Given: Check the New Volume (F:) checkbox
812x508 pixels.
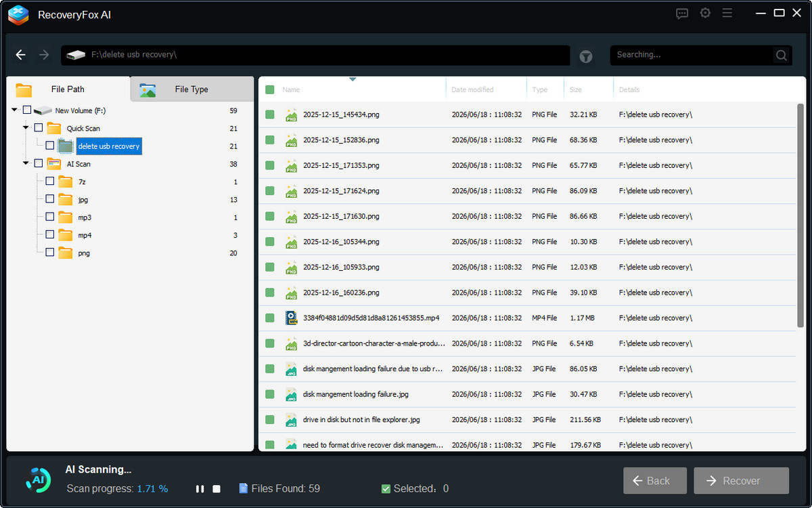Looking at the screenshot, I should coord(27,110).
